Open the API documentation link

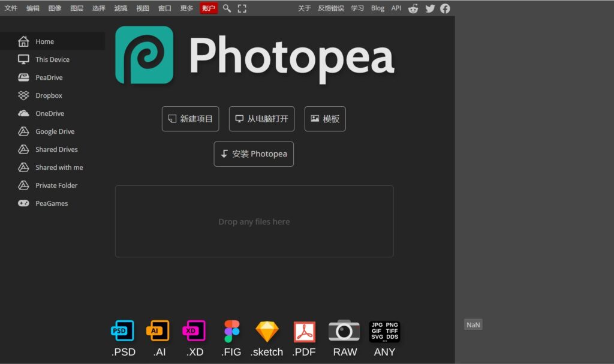tap(396, 8)
